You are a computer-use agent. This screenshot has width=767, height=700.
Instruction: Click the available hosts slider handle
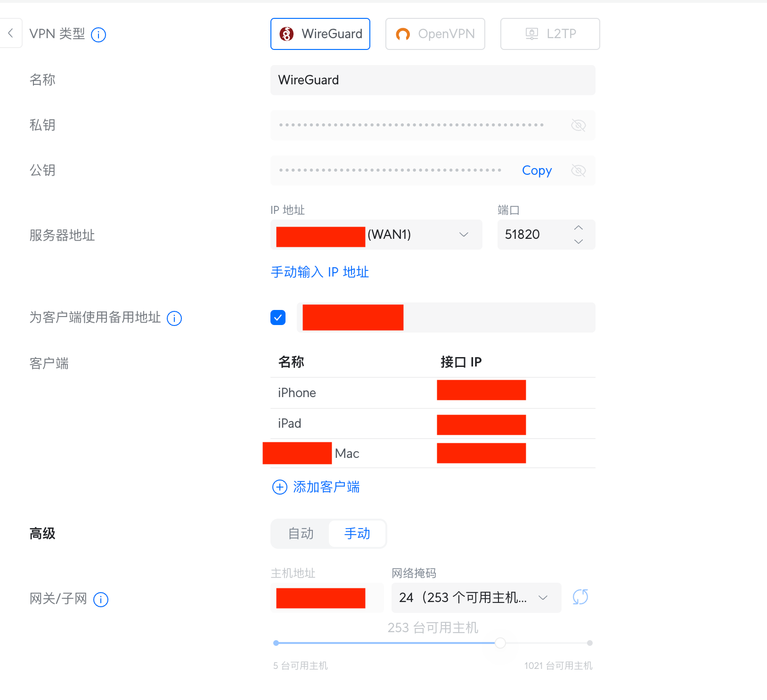tap(500, 643)
